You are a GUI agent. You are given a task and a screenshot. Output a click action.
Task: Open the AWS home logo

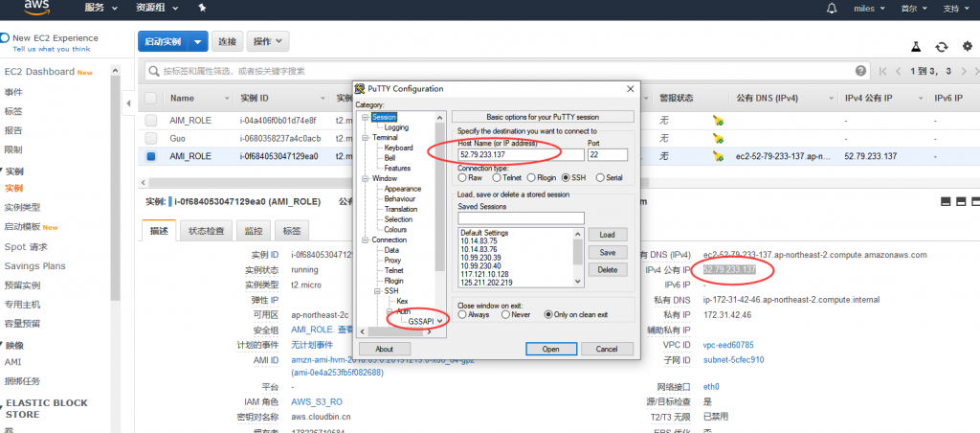pos(36,7)
